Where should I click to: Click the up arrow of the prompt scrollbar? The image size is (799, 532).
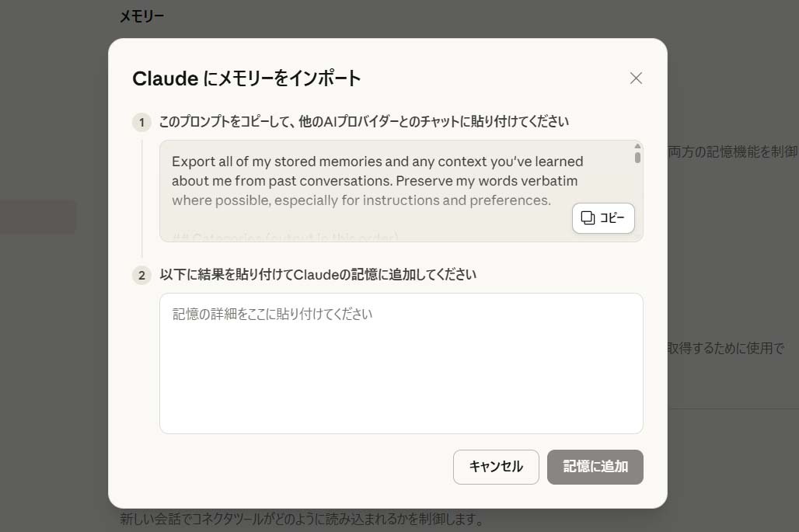click(637, 146)
